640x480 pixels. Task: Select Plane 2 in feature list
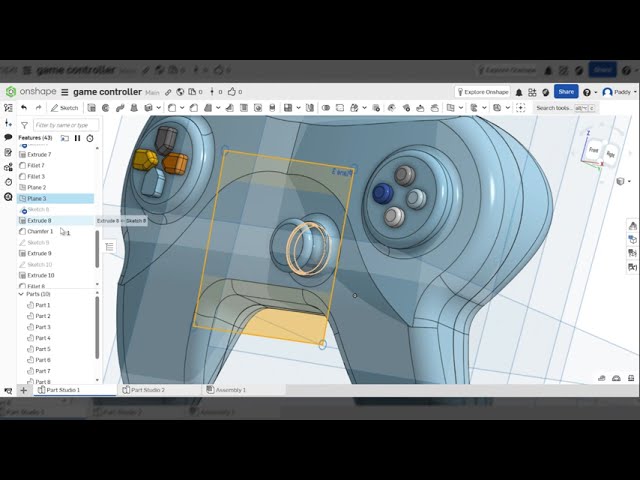click(56, 187)
